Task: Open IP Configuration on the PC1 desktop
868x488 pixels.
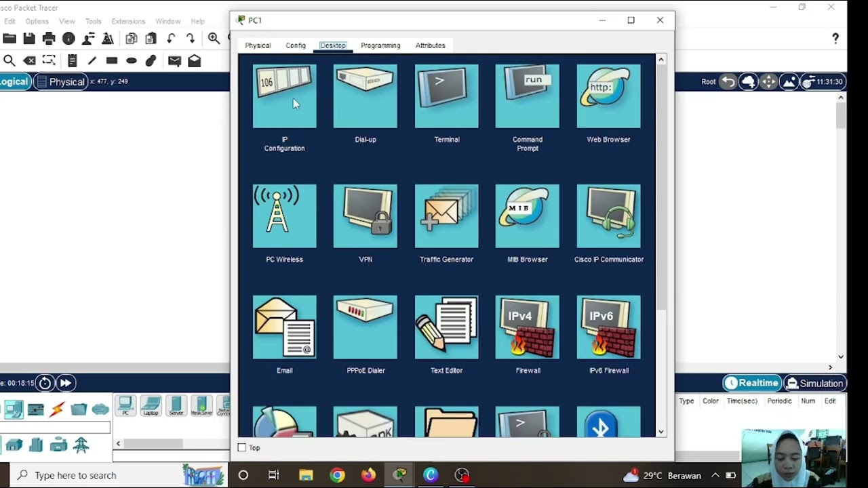Action: [x=284, y=96]
